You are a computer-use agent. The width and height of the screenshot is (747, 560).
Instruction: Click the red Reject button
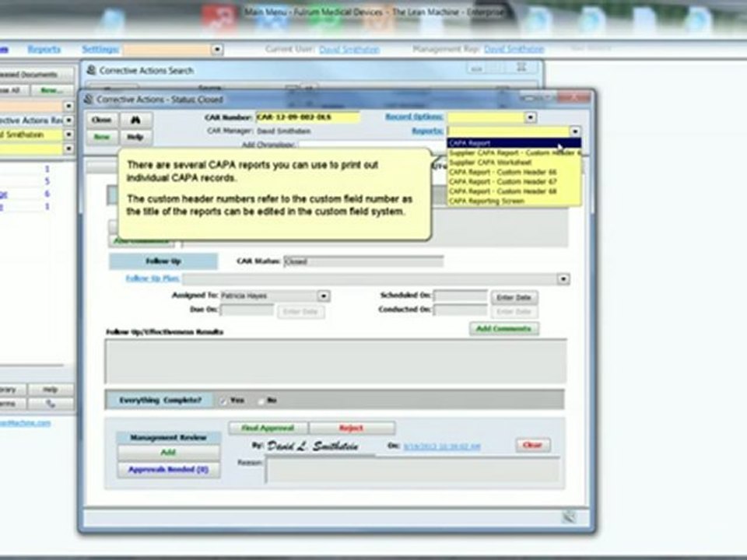(x=352, y=428)
